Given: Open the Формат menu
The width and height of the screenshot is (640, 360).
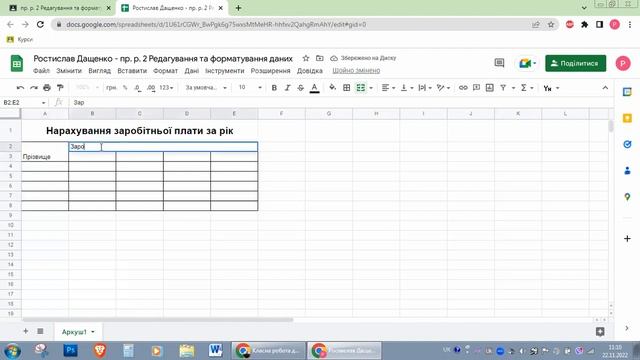Looking at the screenshot, I should (x=165, y=71).
